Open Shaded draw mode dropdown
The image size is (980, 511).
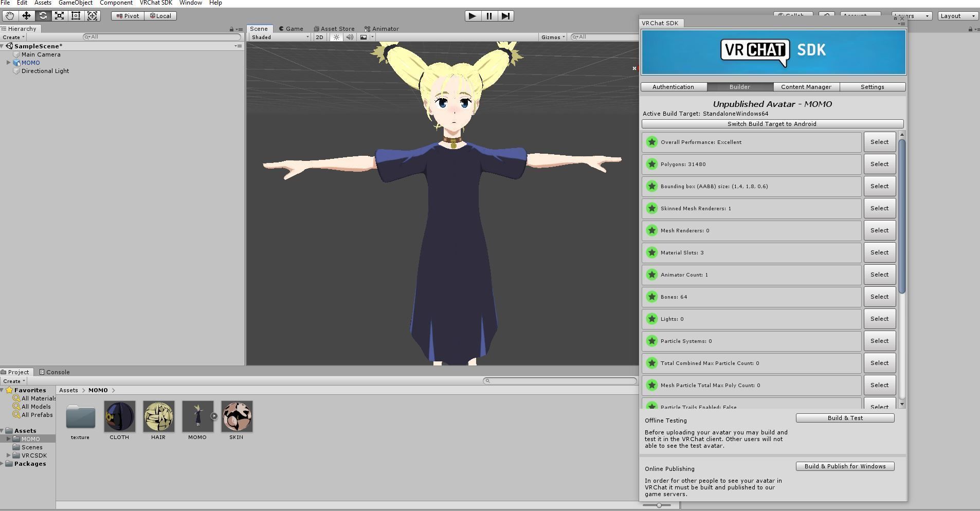[280, 37]
